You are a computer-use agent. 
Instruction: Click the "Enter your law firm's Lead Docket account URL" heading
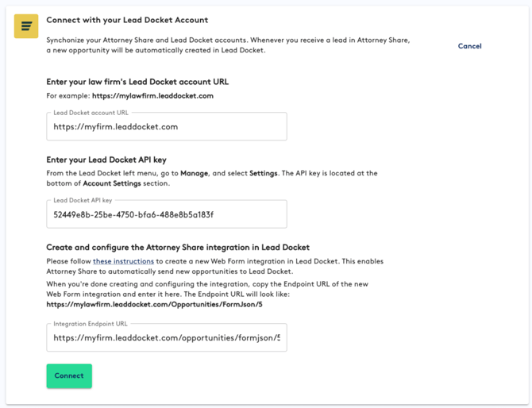(x=137, y=82)
